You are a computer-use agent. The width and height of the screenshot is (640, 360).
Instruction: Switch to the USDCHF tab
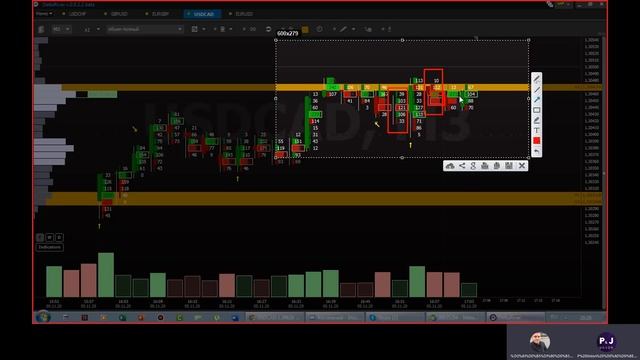[x=75, y=14]
